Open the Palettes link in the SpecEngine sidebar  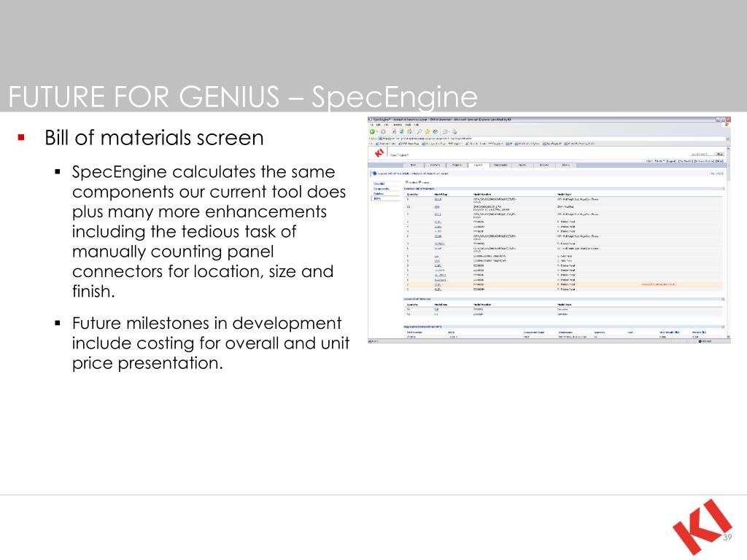379,194
